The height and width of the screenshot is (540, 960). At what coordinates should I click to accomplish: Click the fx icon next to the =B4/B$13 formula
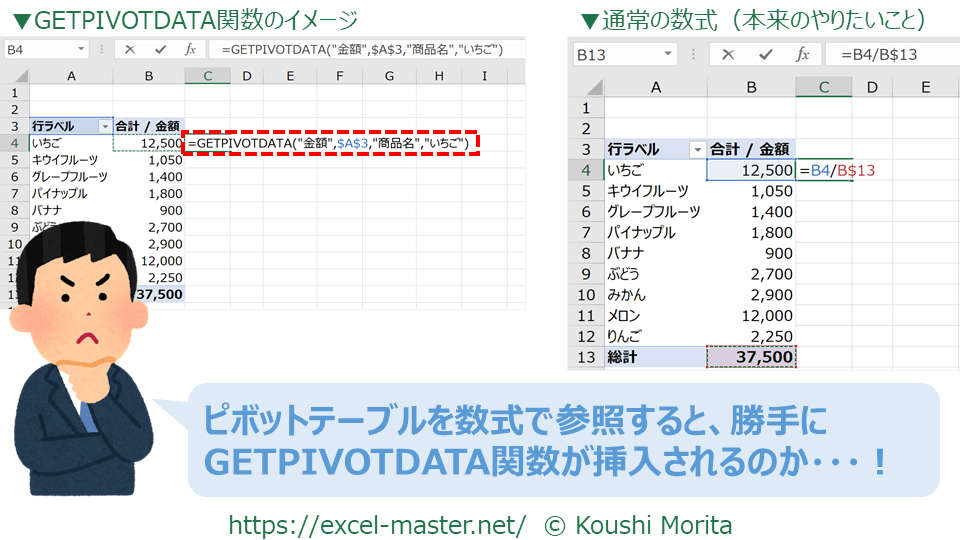802,56
